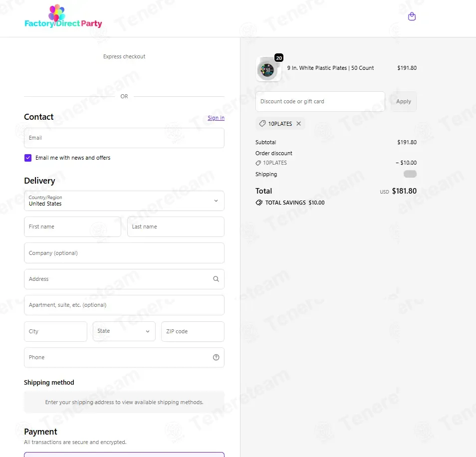Click the address search magnifier icon
This screenshot has height=457, width=476.
216,279
